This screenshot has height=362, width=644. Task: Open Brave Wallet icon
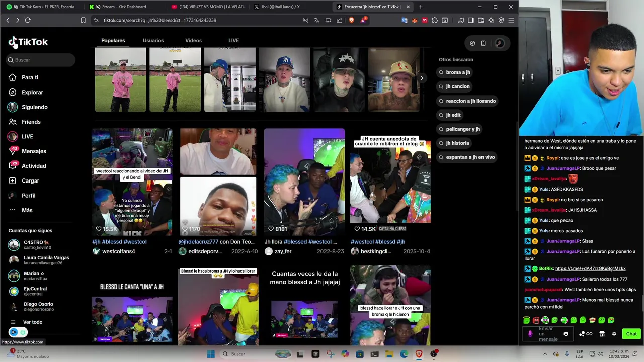[481, 20]
